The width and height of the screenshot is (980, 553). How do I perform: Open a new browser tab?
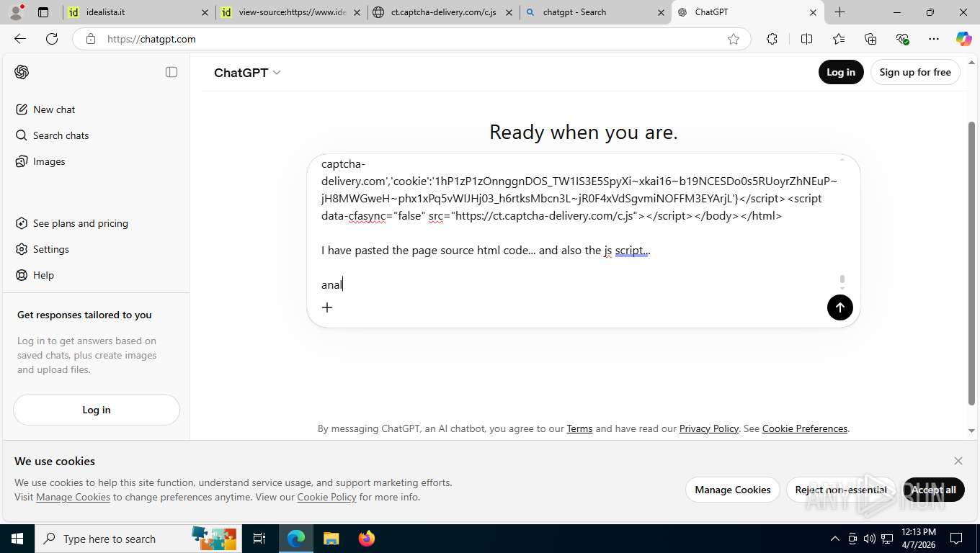click(840, 12)
